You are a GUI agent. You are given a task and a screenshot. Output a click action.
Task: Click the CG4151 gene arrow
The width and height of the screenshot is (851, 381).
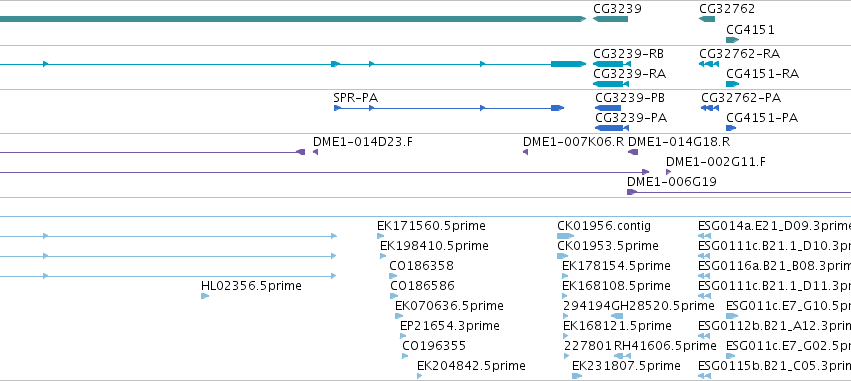pos(733,40)
